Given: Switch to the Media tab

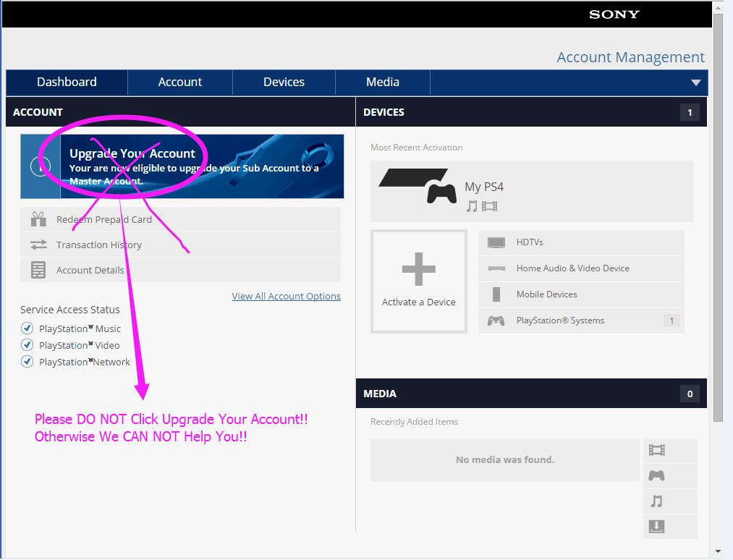Looking at the screenshot, I should tap(382, 82).
